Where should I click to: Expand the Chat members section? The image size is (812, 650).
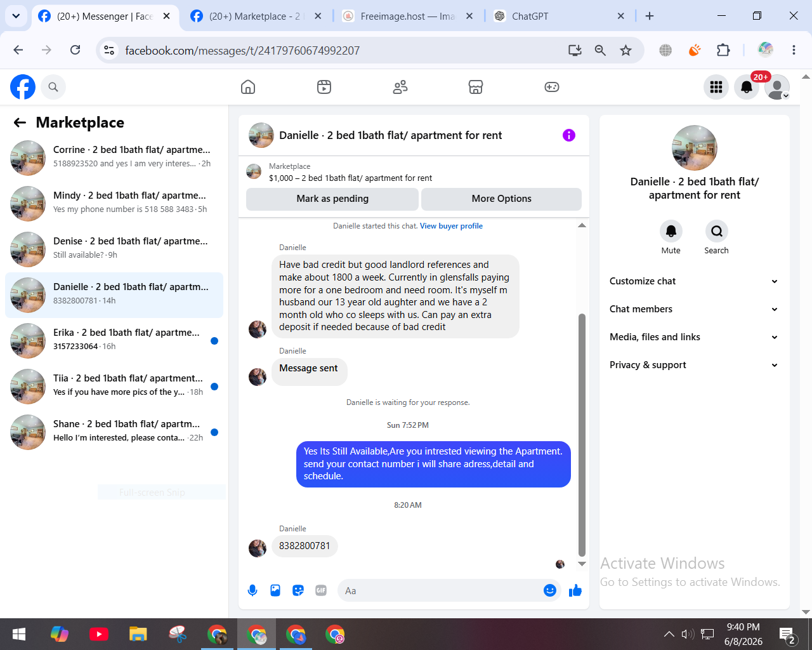pos(694,309)
